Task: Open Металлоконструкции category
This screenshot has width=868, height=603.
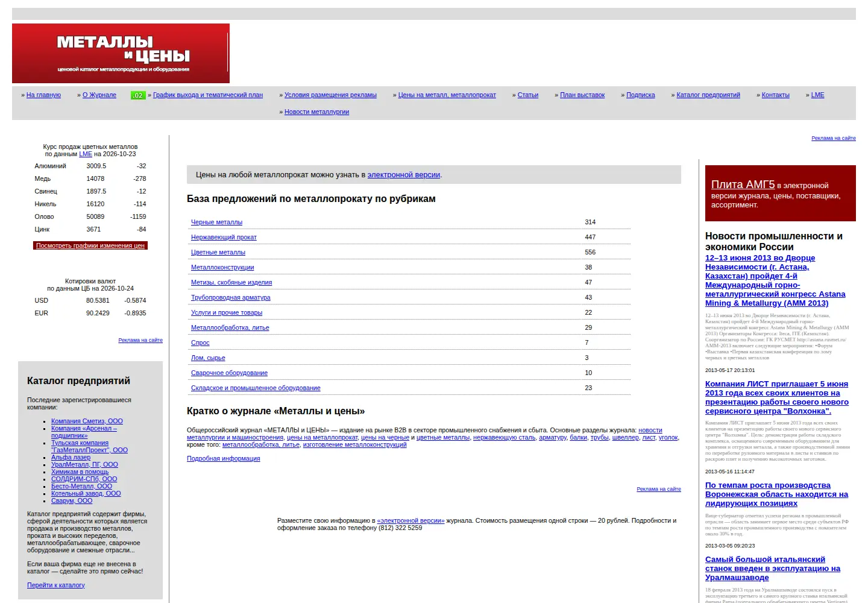Action: tap(222, 268)
